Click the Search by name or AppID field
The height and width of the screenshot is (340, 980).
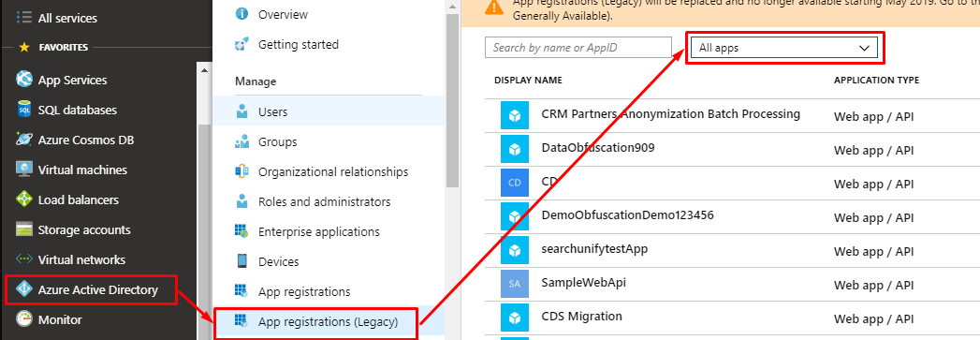click(x=578, y=48)
